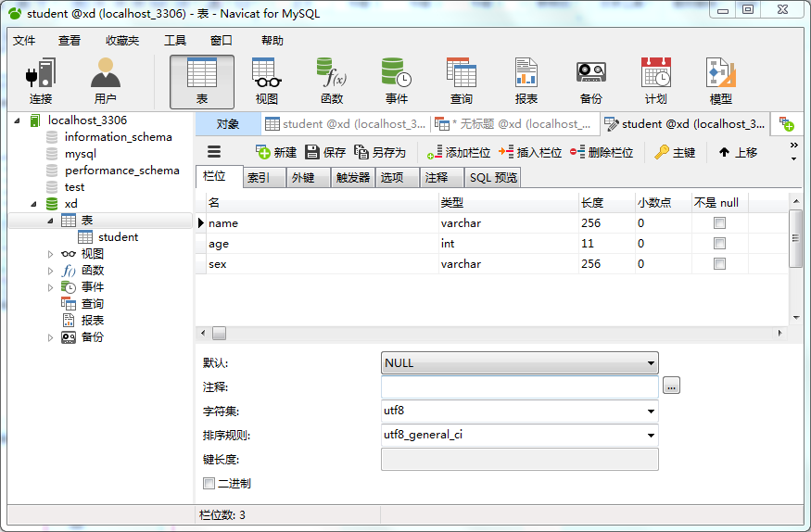
Task: Switch to the SQL 预览 tab
Action: pos(493,178)
